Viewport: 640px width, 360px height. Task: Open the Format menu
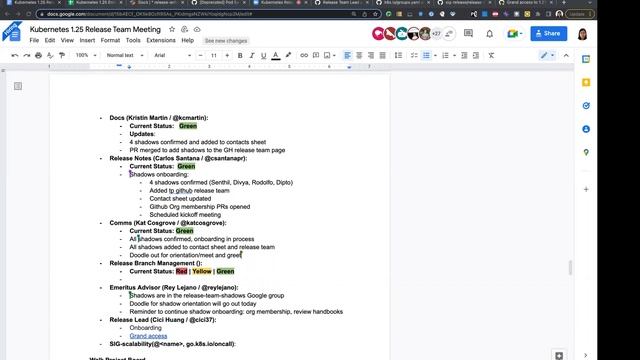(x=110, y=40)
